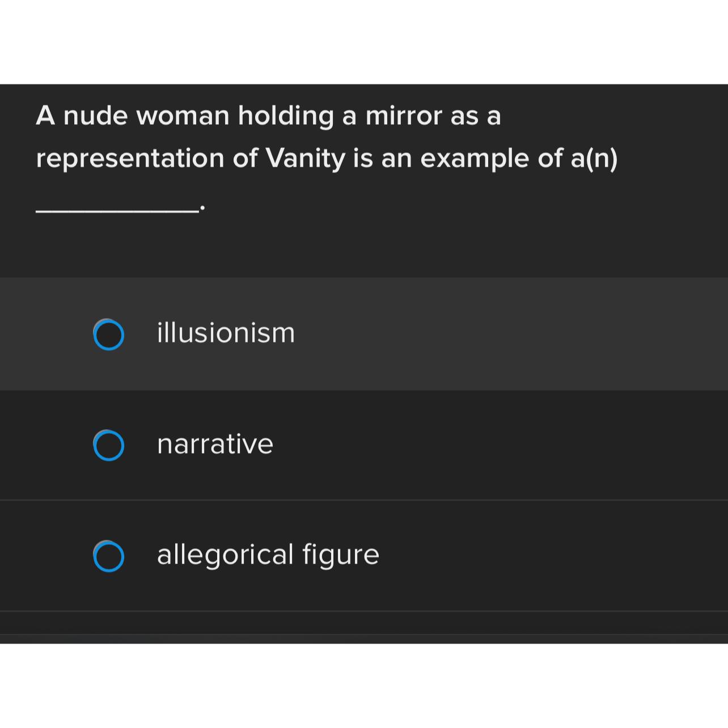Click the 'narrative' answer text

tap(215, 444)
